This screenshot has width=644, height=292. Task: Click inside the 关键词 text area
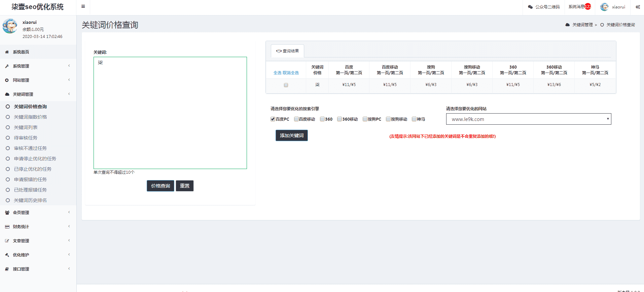pos(170,113)
